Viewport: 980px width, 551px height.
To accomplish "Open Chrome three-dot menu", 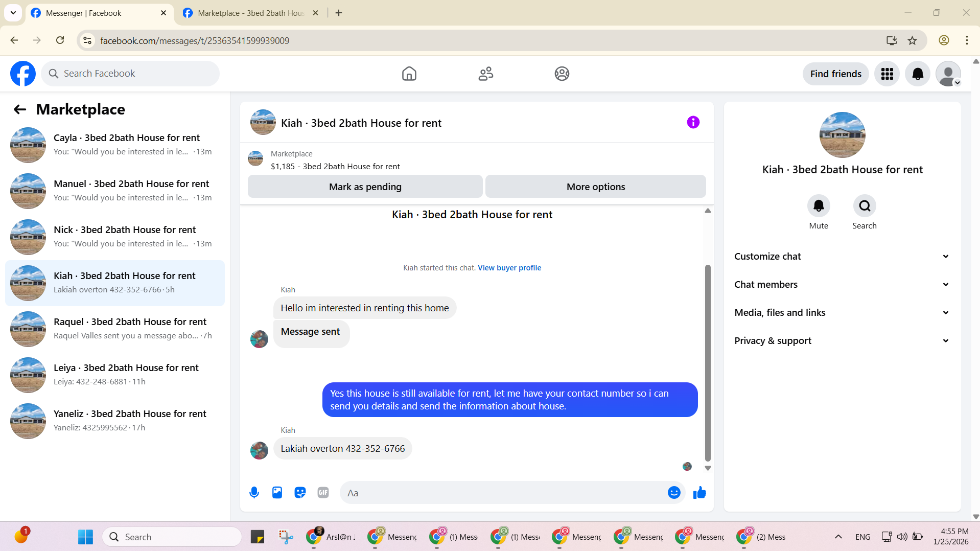I will (967, 40).
